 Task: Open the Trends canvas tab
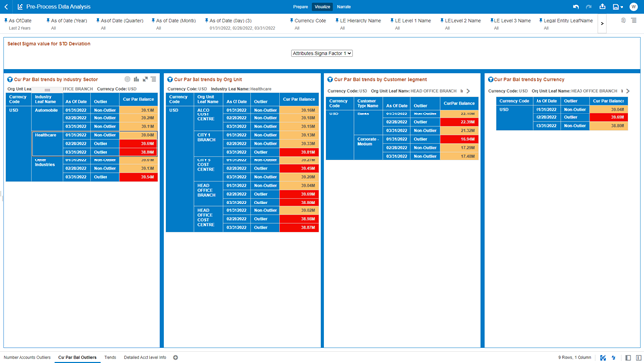(110, 358)
